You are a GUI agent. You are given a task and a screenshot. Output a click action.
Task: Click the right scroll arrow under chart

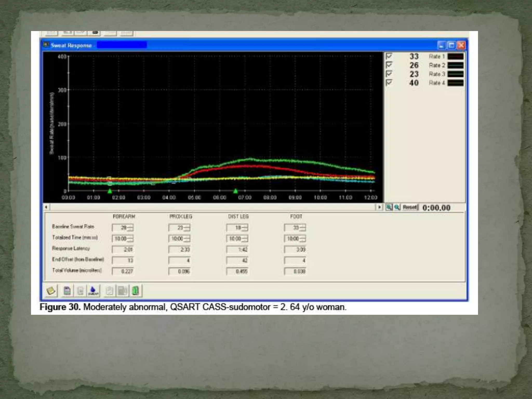[379, 207]
